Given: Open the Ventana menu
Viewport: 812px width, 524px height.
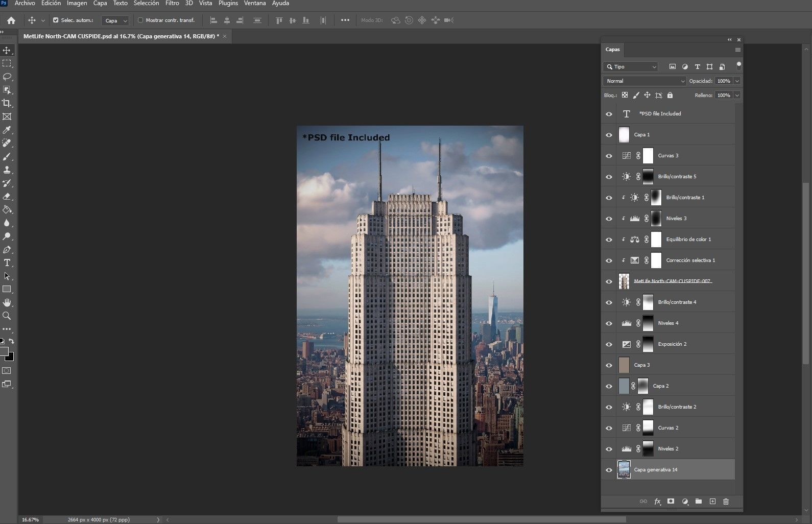Looking at the screenshot, I should [255, 3].
